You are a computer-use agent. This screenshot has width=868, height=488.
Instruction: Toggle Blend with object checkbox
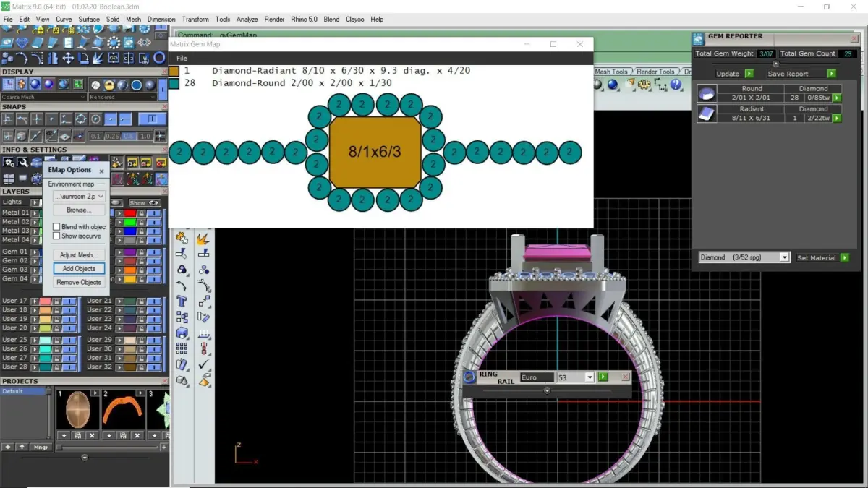tap(56, 227)
